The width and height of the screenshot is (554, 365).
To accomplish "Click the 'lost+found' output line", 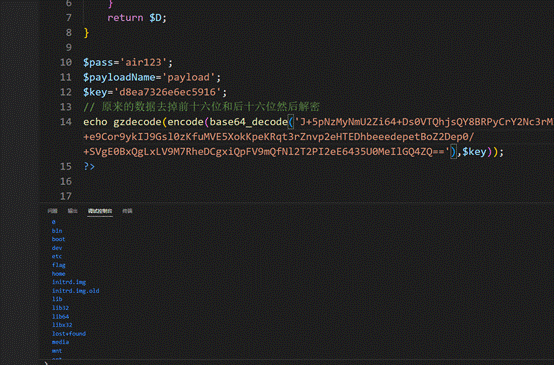I will 69,334.
